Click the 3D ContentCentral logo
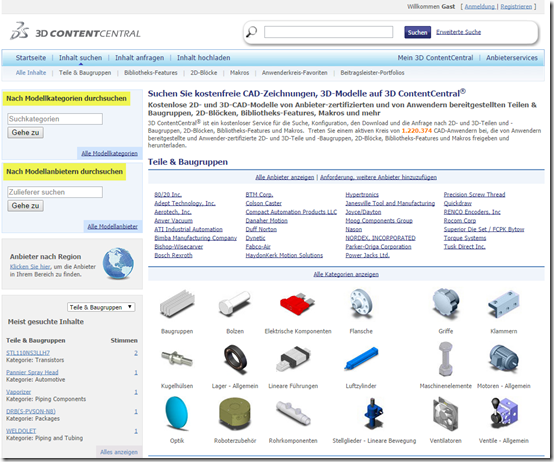The image size is (554, 462). 75,32
